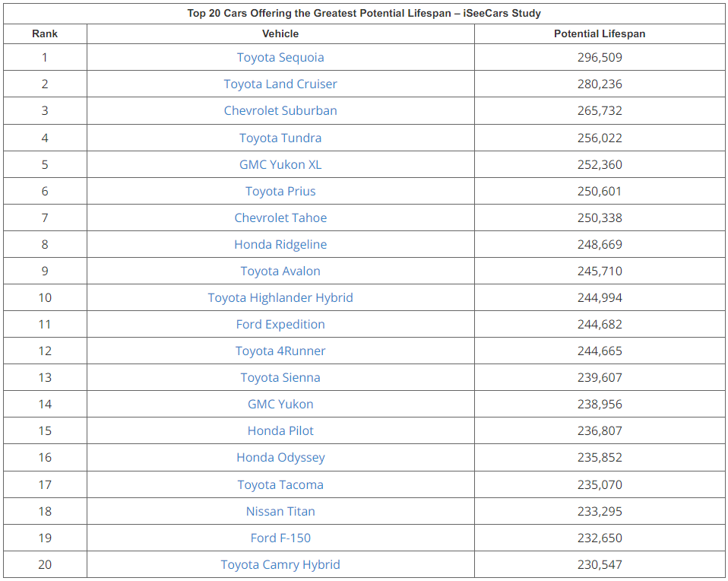Click rank number 1 cell
The height and width of the screenshot is (581, 728).
[x=45, y=58]
